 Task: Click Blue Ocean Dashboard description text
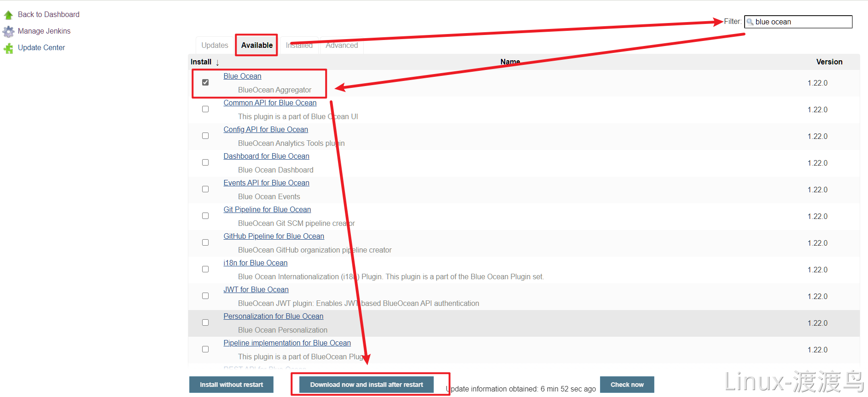(275, 170)
